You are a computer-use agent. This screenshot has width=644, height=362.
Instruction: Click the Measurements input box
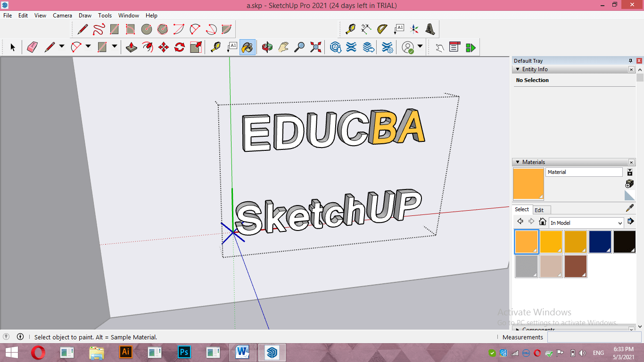(594, 337)
